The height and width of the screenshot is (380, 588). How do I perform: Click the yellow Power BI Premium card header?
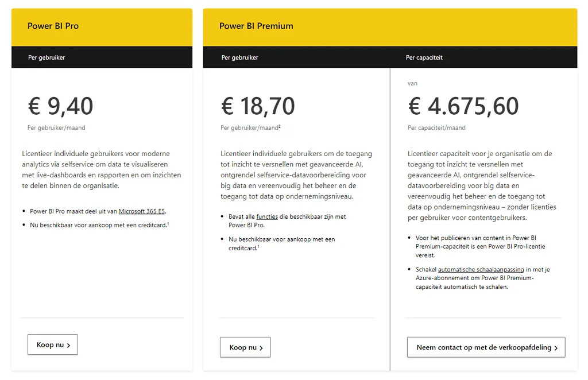tap(345, 26)
